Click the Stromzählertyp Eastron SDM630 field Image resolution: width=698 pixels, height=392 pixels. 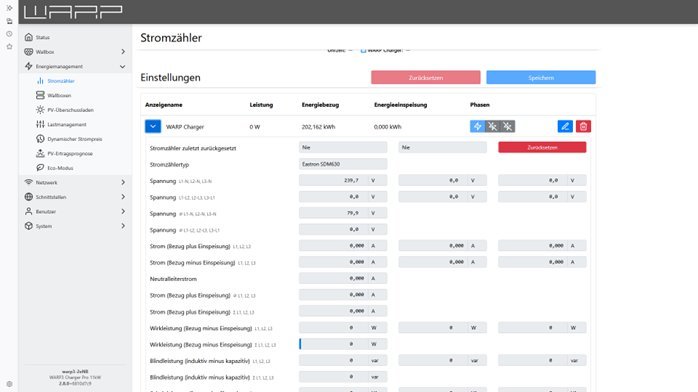[x=343, y=164]
